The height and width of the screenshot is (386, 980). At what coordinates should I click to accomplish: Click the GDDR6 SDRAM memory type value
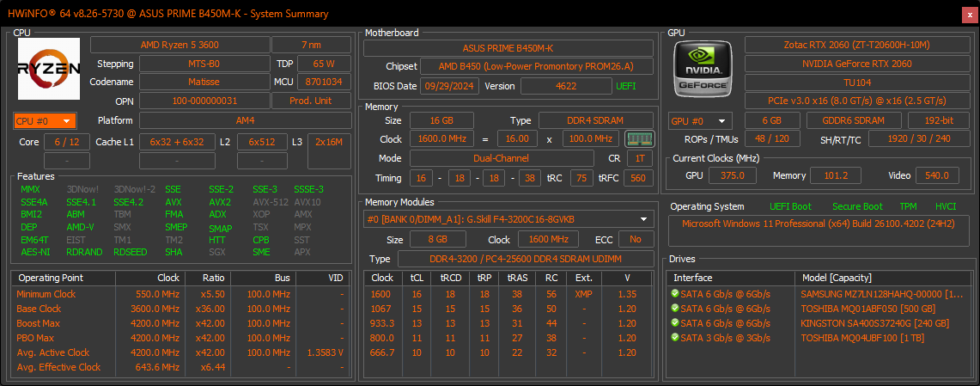click(x=854, y=120)
